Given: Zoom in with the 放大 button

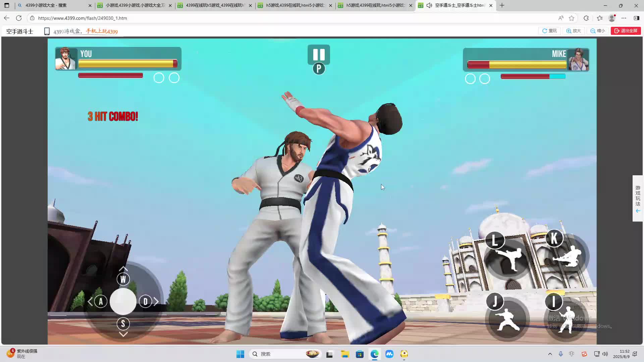Looking at the screenshot, I should click(574, 31).
